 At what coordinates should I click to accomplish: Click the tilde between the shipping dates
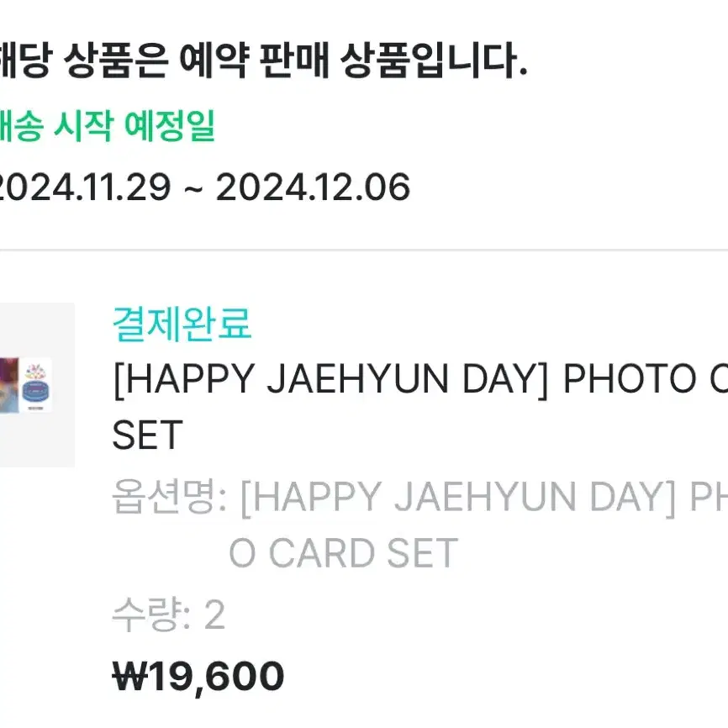point(193,189)
